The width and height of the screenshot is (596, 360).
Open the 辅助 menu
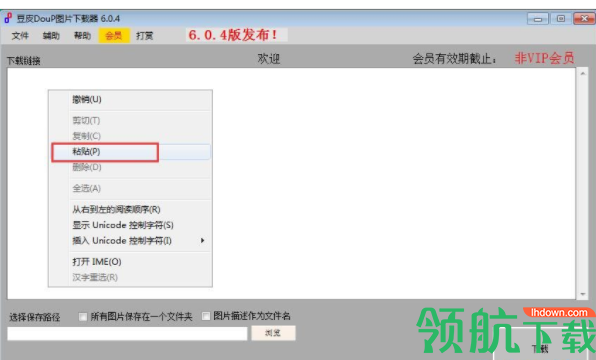tap(51, 36)
